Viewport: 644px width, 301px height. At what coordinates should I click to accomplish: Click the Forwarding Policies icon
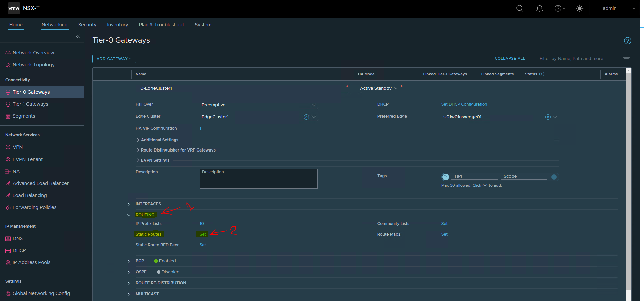click(x=8, y=208)
